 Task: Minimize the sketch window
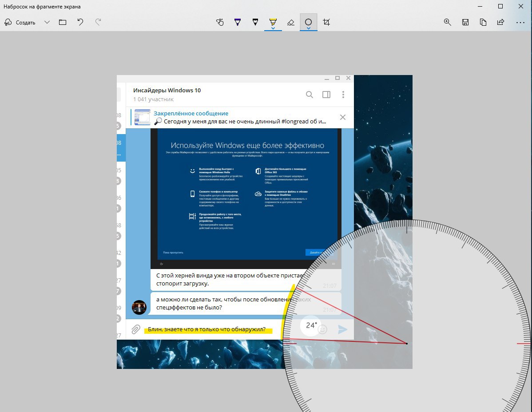480,7
